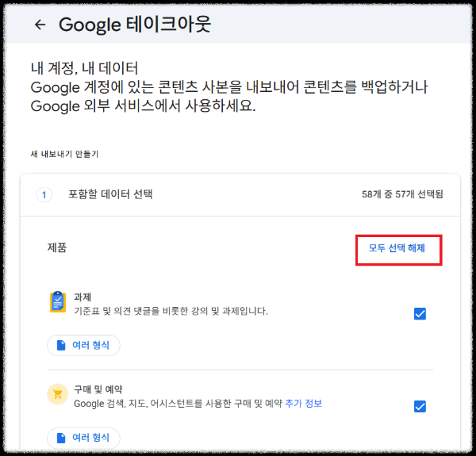476x456 pixels.
Task: Click the 모두 선택 해제 link
Action: coord(397,248)
